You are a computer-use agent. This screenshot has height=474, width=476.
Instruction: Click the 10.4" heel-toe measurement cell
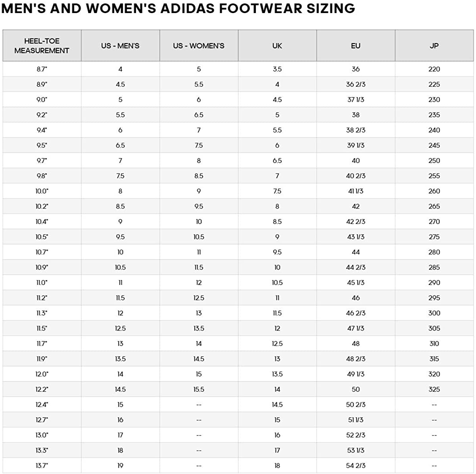[x=42, y=222]
